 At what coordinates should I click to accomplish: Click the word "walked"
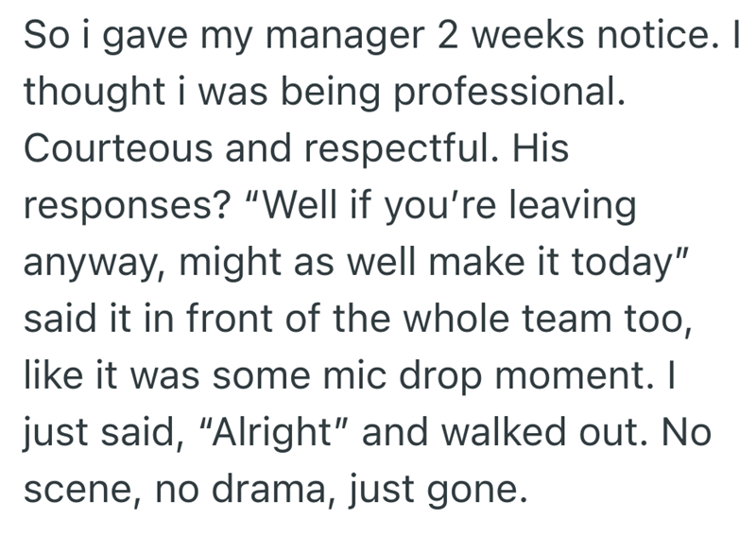(x=504, y=431)
